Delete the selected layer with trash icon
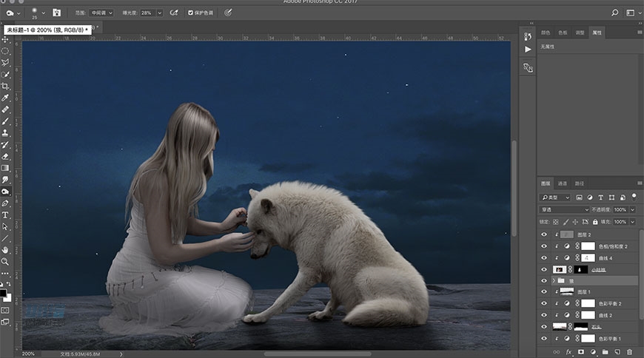Image resolution: width=644 pixels, height=358 pixels. tap(629, 352)
